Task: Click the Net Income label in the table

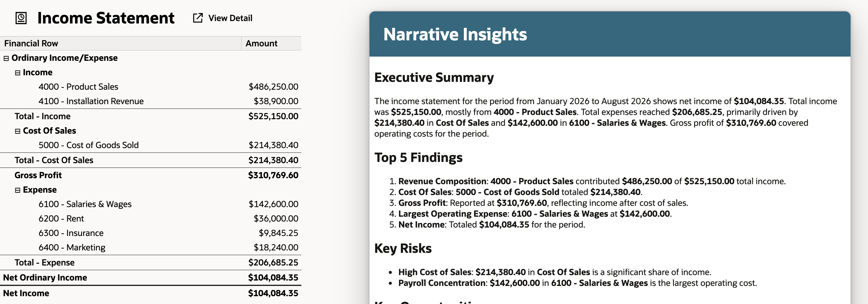Action: (26, 293)
